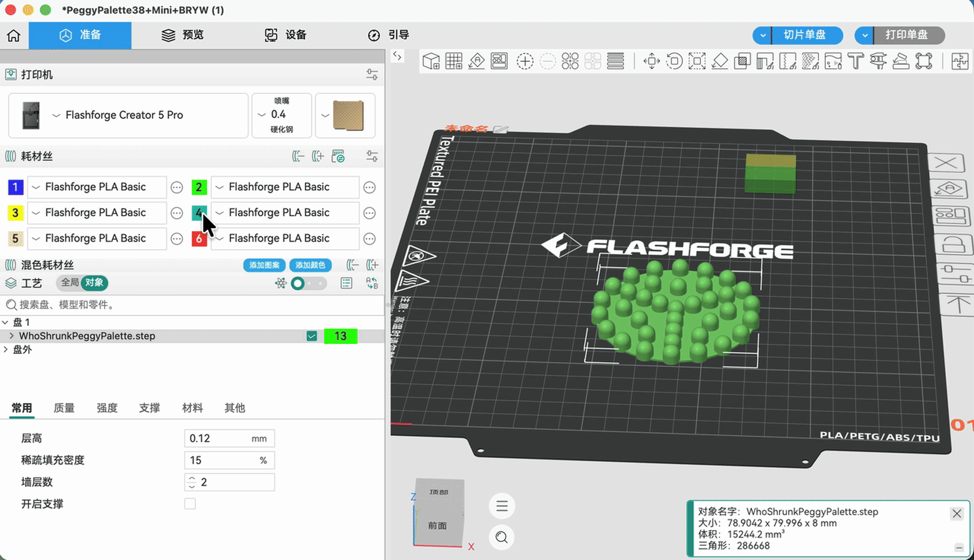Click the Add plate grid icon
The width and height of the screenshot is (974, 560).
(x=454, y=61)
